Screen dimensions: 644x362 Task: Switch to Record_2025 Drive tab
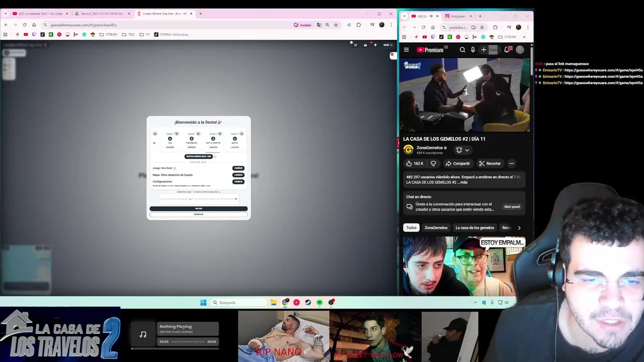pyautogui.click(x=103, y=14)
